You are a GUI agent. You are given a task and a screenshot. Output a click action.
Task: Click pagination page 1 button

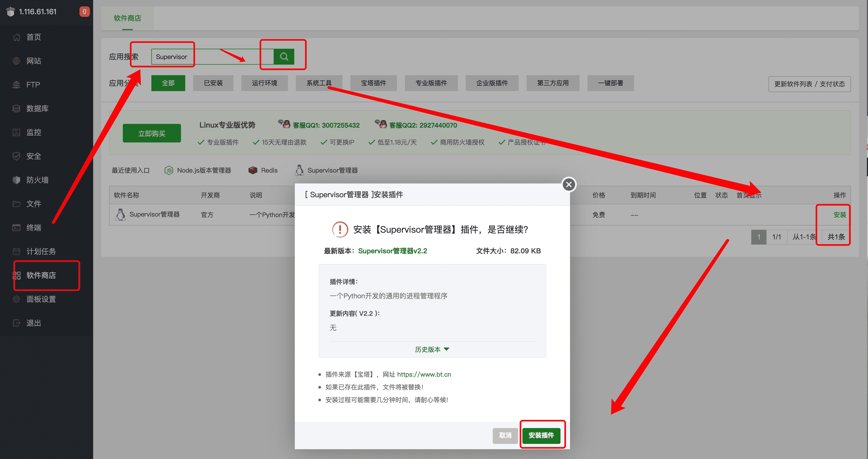(x=758, y=237)
